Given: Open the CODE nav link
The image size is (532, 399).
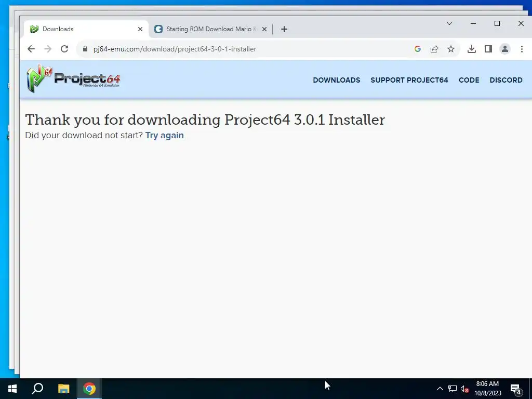Looking at the screenshot, I should [469, 80].
